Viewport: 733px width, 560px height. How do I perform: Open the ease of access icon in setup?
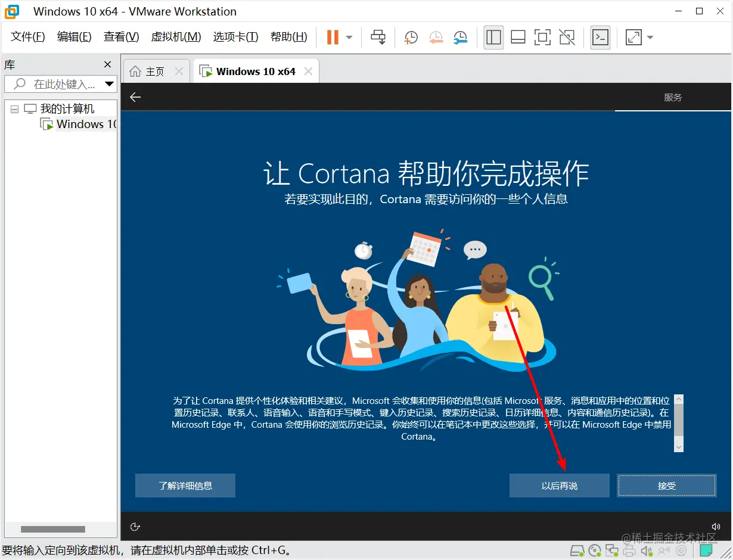tap(135, 526)
